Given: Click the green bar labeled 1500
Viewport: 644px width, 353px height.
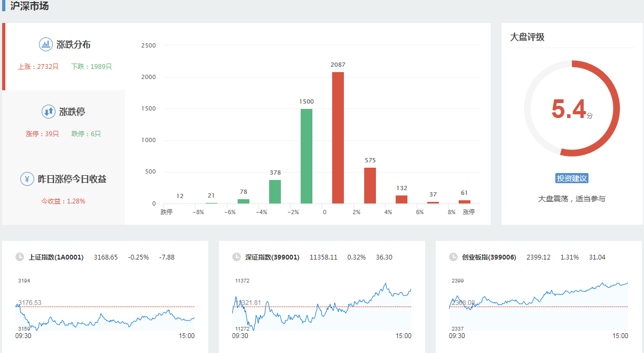Looking at the screenshot, I should (x=307, y=156).
